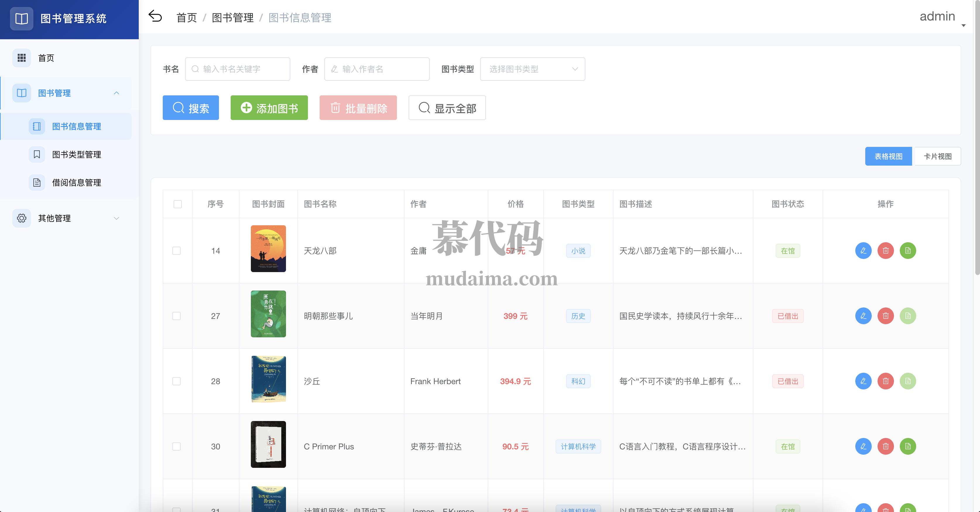
Task: Click the 显示全部 button
Action: coord(447,108)
